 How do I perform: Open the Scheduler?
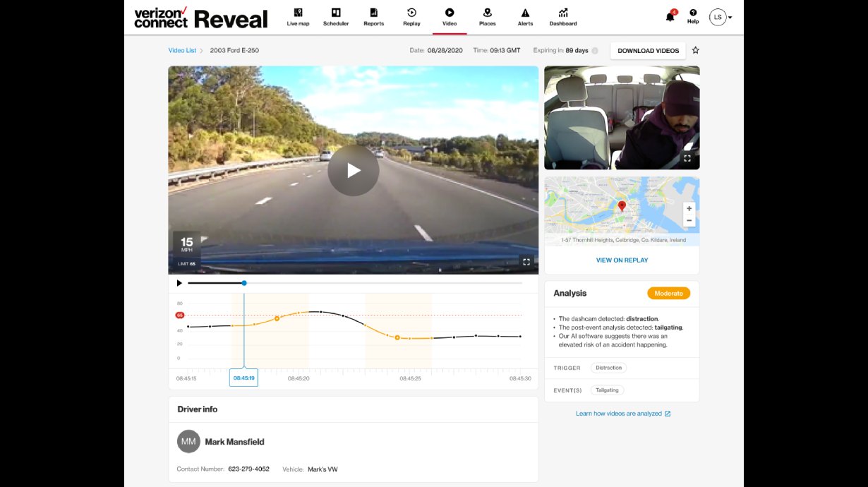[336, 17]
